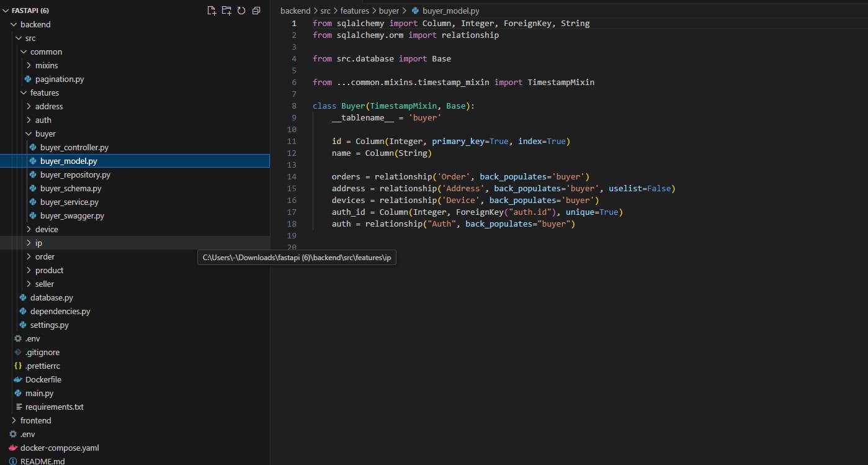
Task: Click the Python icon beside database.py
Action: tap(23, 297)
